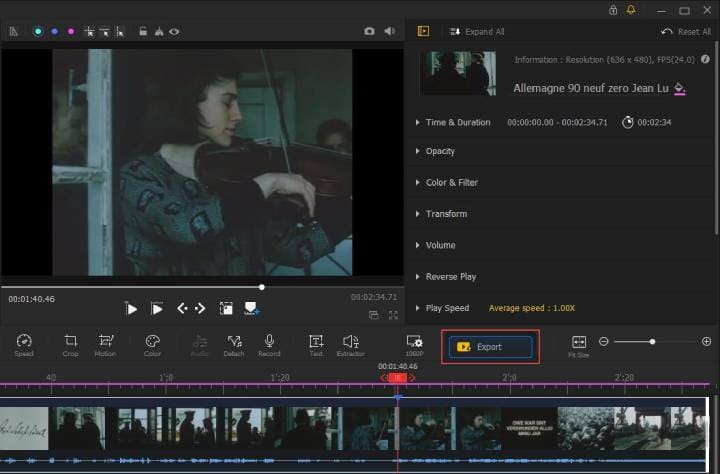Click the Export button
This screenshot has height=474, width=720.
(490, 347)
